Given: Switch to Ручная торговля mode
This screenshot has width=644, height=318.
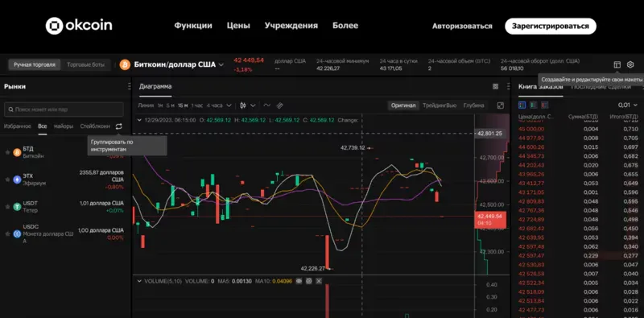Looking at the screenshot, I should (35, 65).
